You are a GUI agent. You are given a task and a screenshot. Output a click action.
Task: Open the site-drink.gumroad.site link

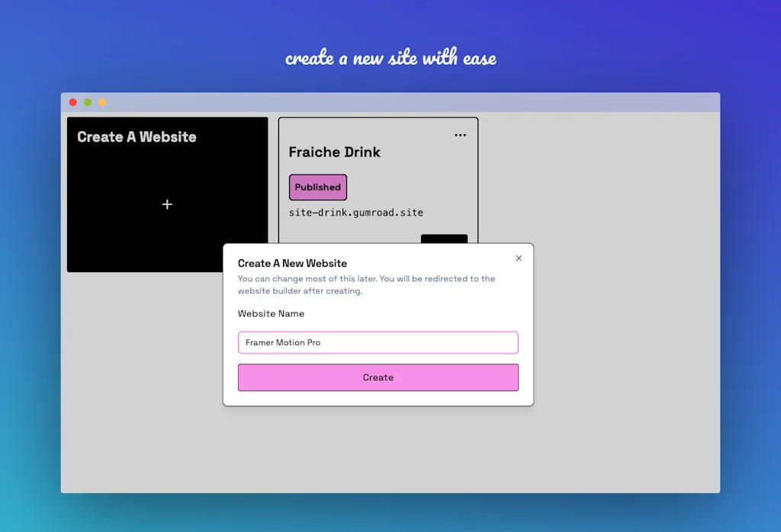click(355, 213)
